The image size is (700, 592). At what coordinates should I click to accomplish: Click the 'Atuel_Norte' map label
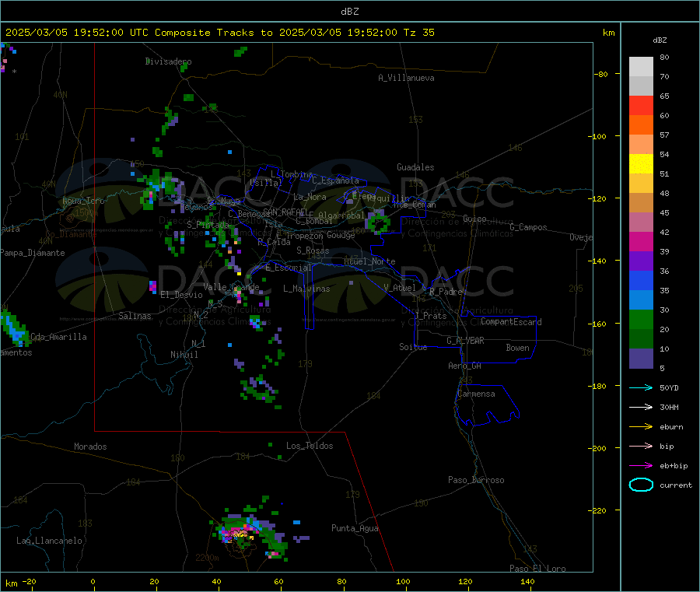(369, 261)
